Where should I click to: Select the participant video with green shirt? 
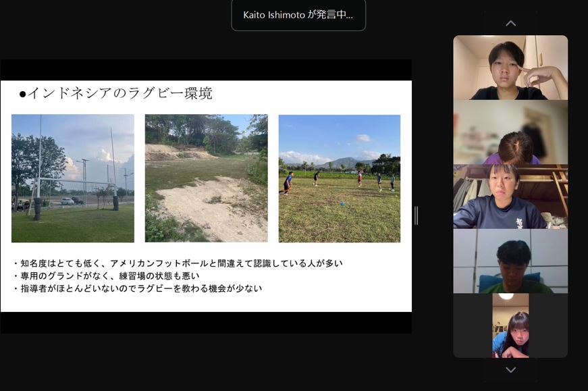point(510,261)
